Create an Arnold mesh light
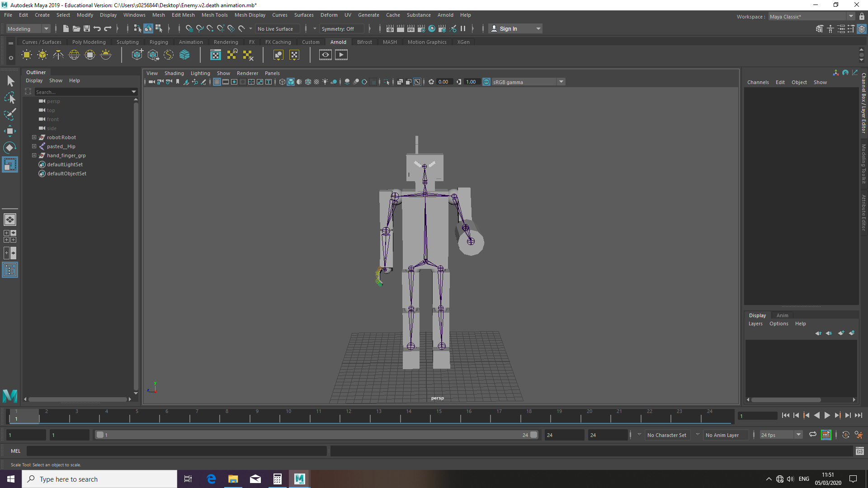This screenshot has width=868, height=488. click(42, 55)
